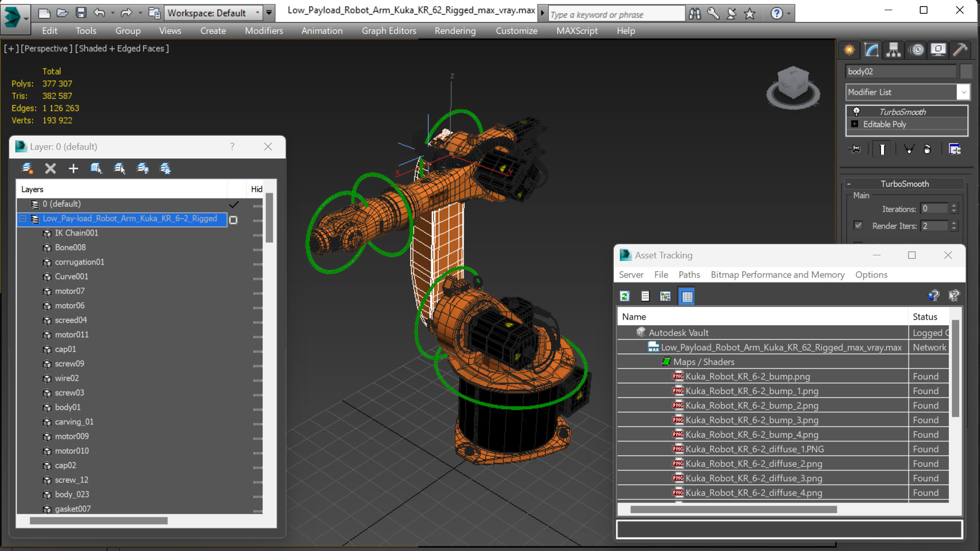Screen dimensions: 980x551
Task: Save the scene with the floppy disk icon
Action: [x=81, y=13]
